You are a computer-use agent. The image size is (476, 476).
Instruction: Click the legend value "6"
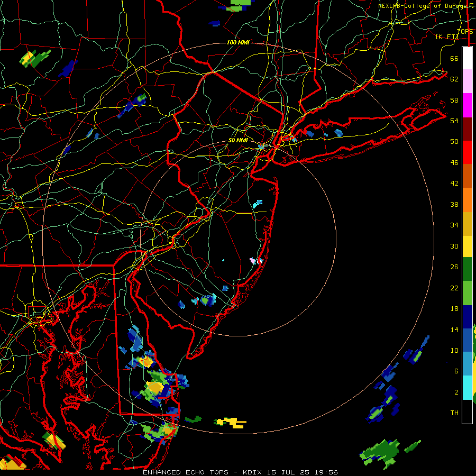pyautogui.click(x=456, y=371)
